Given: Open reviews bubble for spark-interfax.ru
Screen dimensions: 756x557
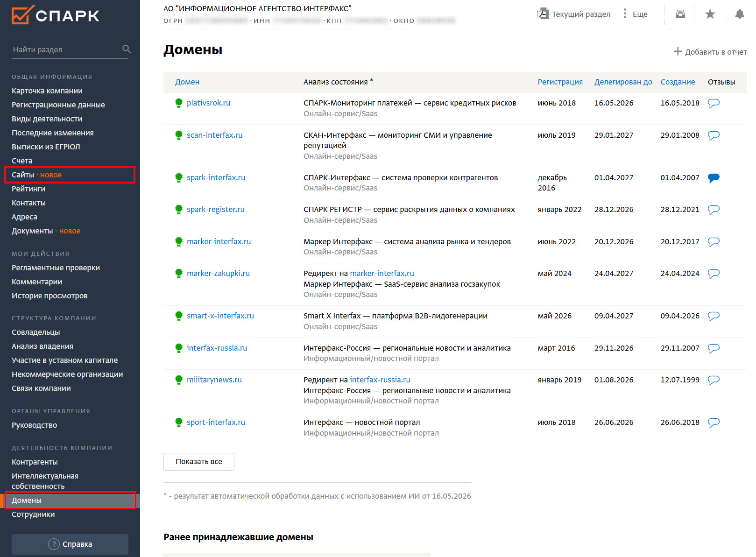Looking at the screenshot, I should click(x=714, y=178).
